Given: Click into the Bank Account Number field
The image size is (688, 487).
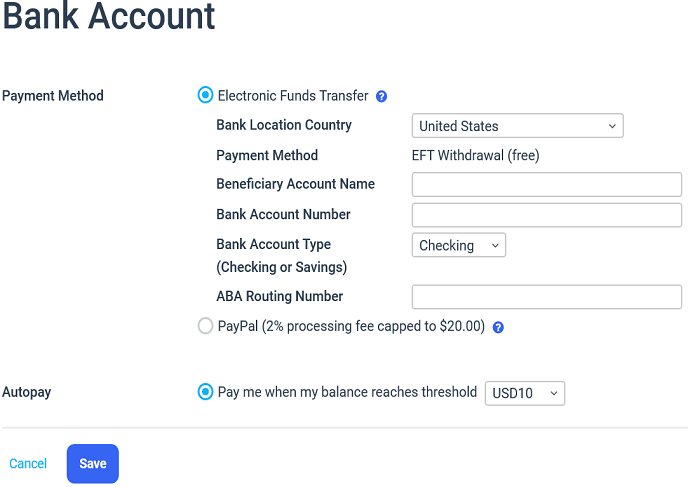Looking at the screenshot, I should tap(546, 215).
